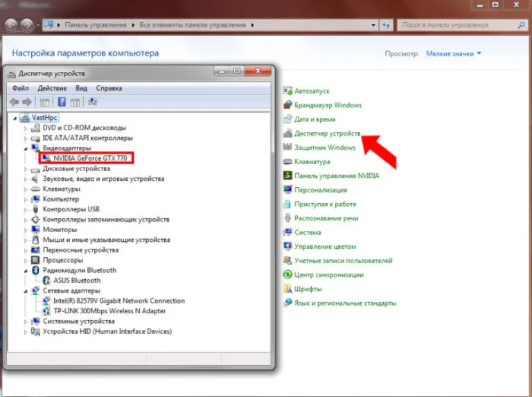Expand DVD и CD-ROM дисководы
Screen dimensions: 532x397
pos(26,128)
